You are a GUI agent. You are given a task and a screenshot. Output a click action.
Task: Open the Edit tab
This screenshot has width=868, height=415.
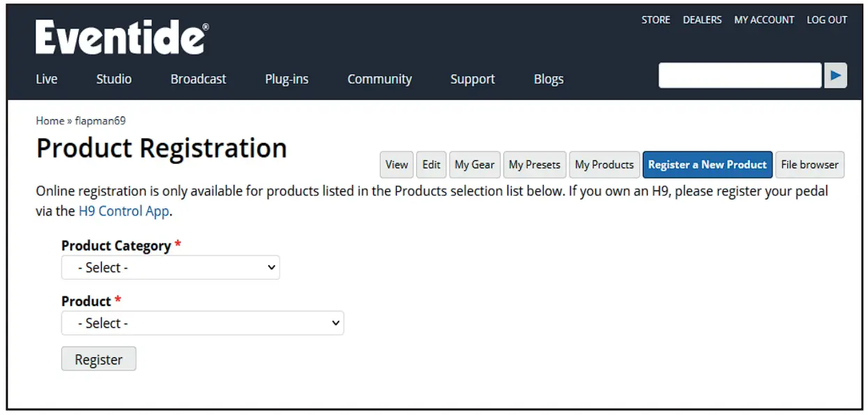tap(431, 165)
